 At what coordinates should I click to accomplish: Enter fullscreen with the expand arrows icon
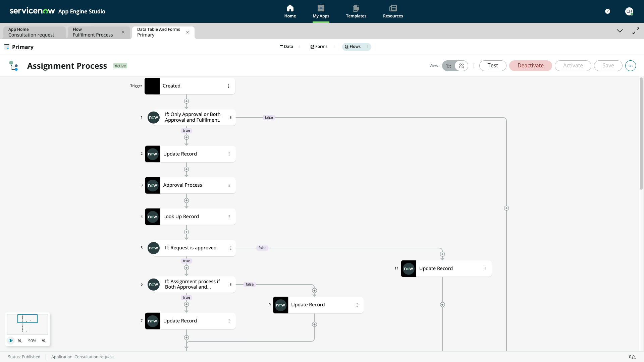click(x=636, y=31)
